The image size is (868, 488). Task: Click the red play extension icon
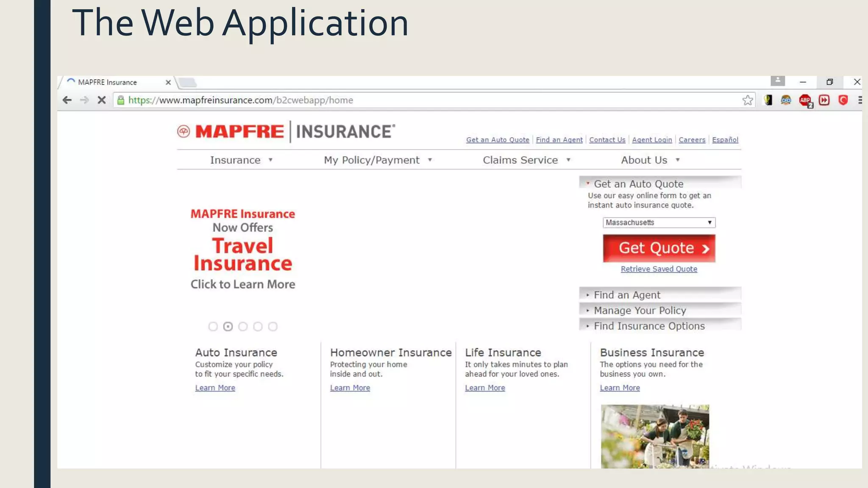pyautogui.click(x=824, y=100)
